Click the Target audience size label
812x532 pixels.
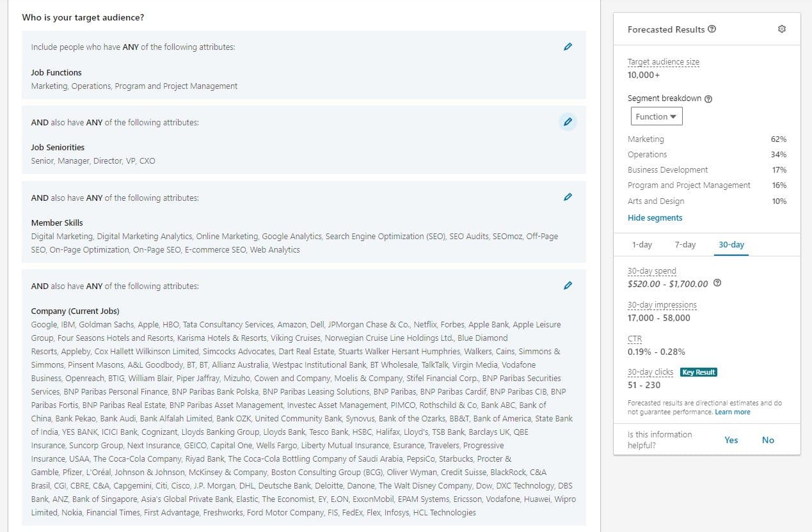pyautogui.click(x=663, y=62)
